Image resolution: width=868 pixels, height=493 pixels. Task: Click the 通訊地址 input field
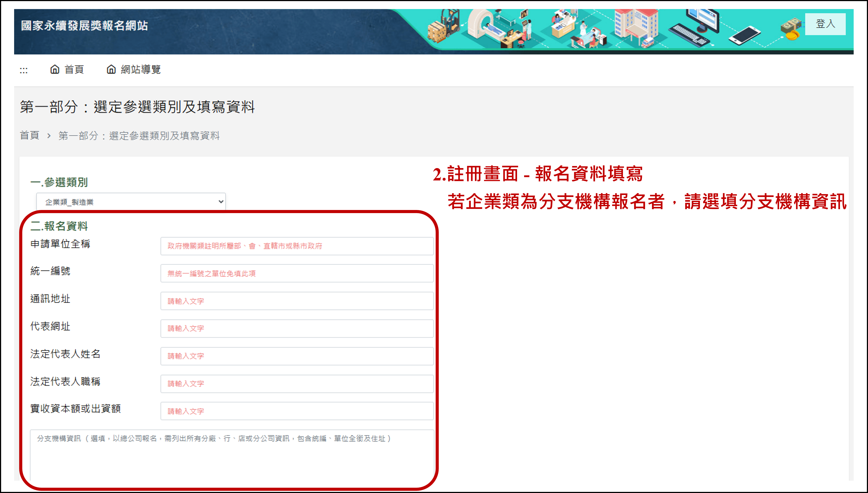297,301
